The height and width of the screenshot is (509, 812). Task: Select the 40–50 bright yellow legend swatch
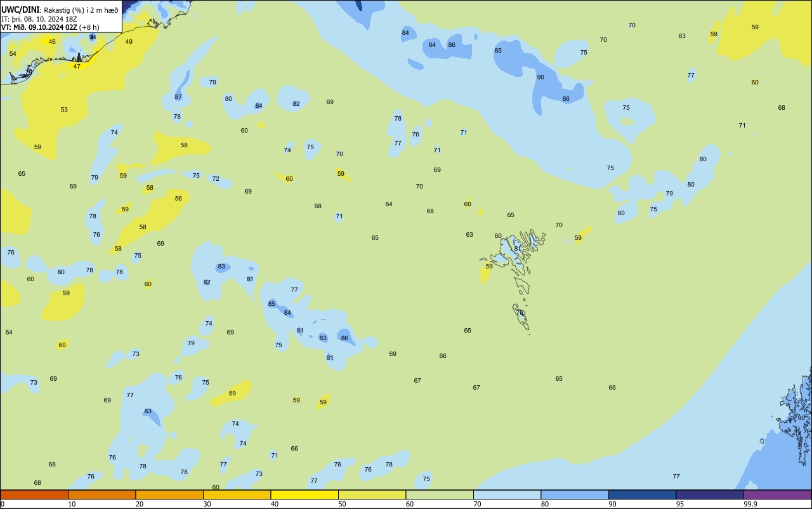click(x=304, y=494)
